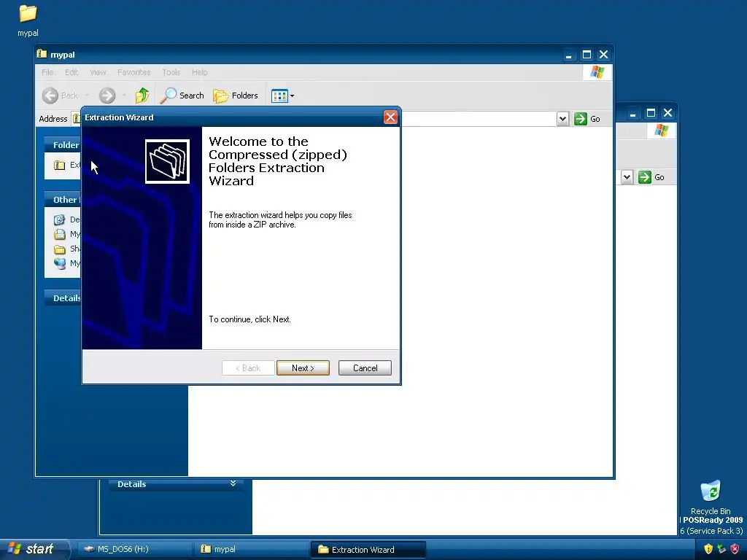Open the Search pane in mypal window

182,96
